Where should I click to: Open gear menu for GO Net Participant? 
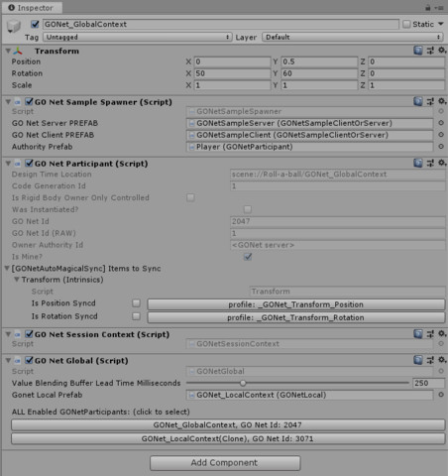tap(442, 163)
